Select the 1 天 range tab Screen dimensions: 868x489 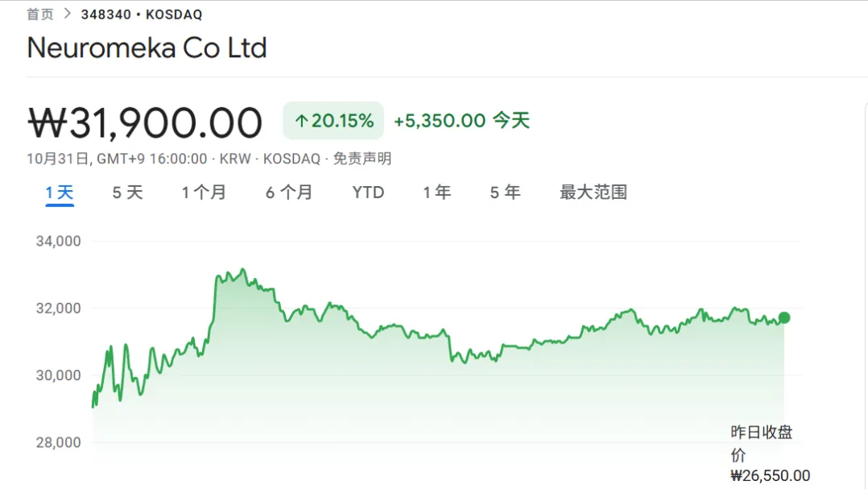pos(60,193)
